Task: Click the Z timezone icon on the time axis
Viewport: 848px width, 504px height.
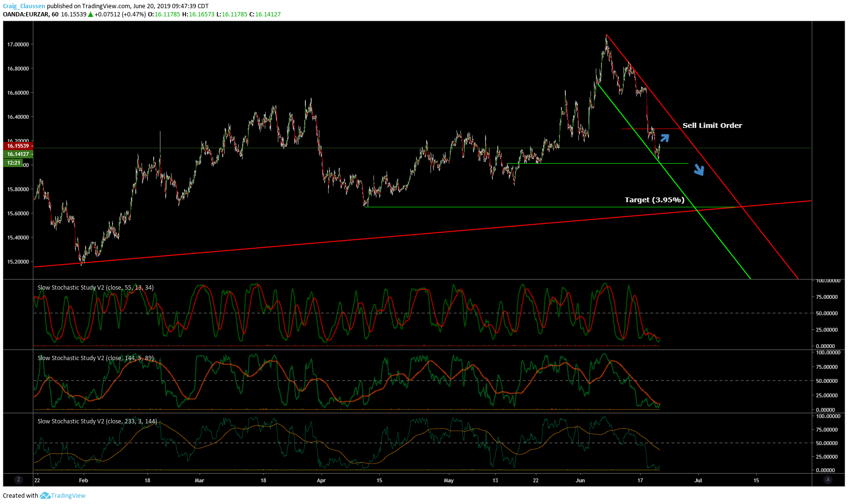Action: [x=18, y=480]
